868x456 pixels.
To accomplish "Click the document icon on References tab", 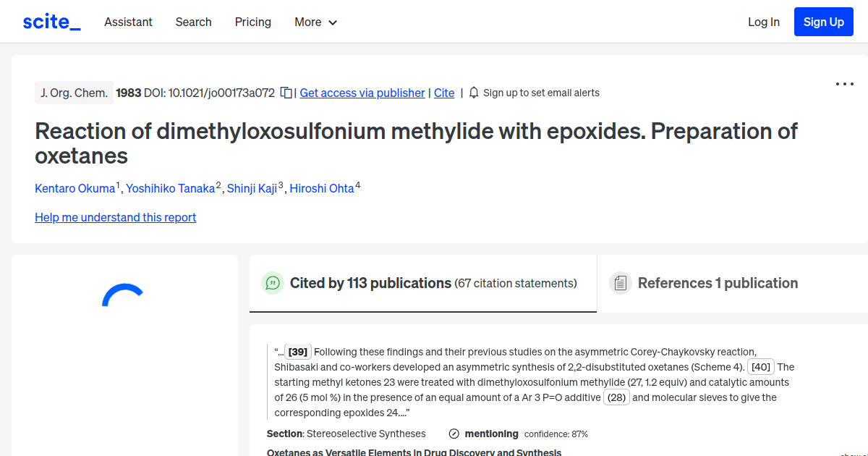I will pyautogui.click(x=621, y=282).
